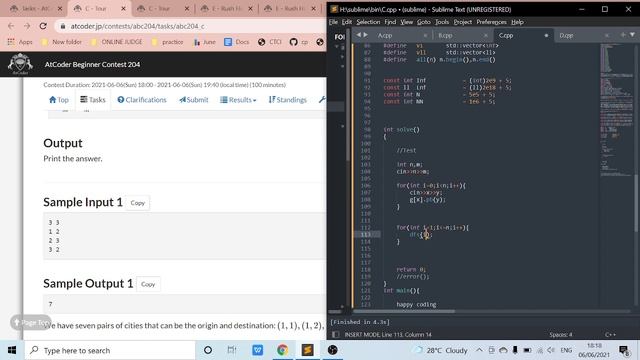The height and width of the screenshot is (360, 640).
Task: Click the AtCoder logo
Action: click(x=20, y=64)
